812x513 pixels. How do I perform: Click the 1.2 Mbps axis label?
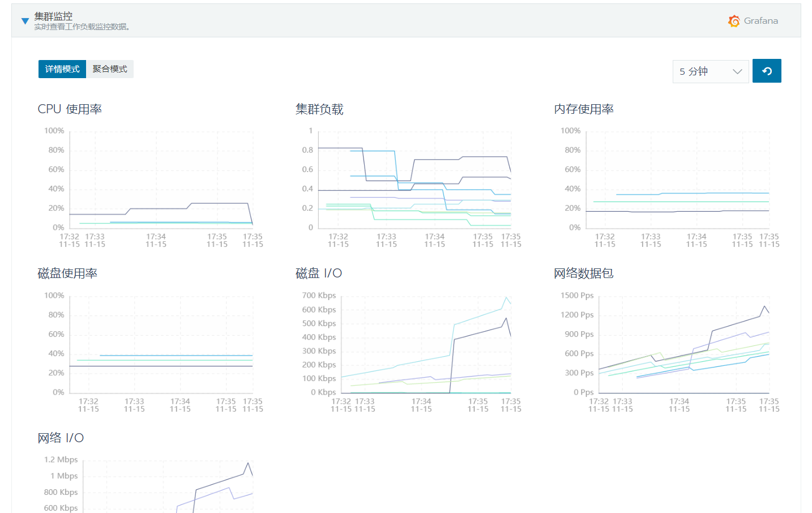point(61,460)
